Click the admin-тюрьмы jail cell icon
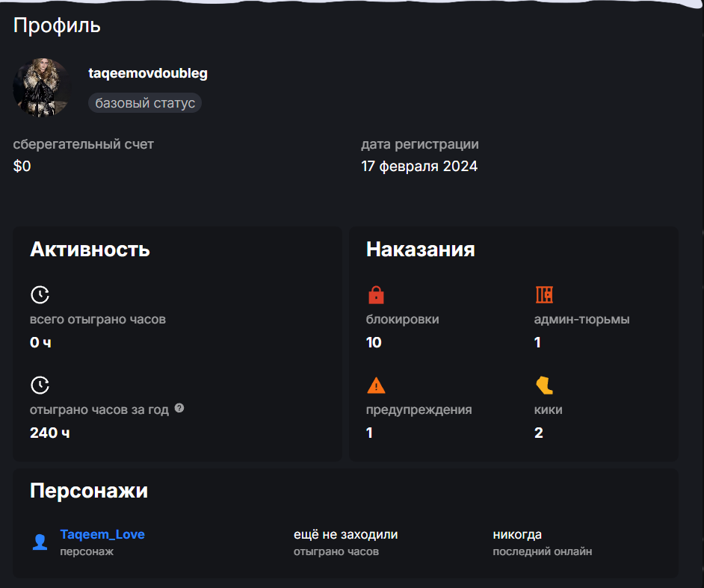Screen dimensions: 704x588 [544, 294]
